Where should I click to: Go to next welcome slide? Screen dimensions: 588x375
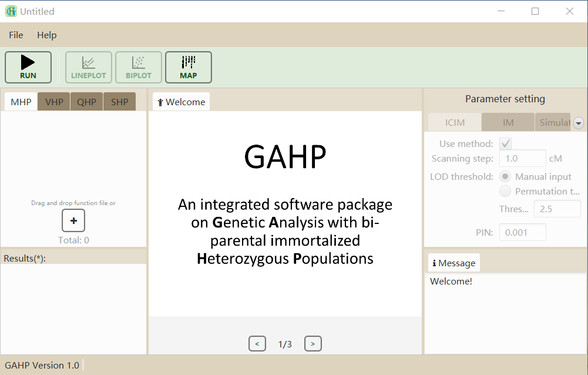[313, 344]
